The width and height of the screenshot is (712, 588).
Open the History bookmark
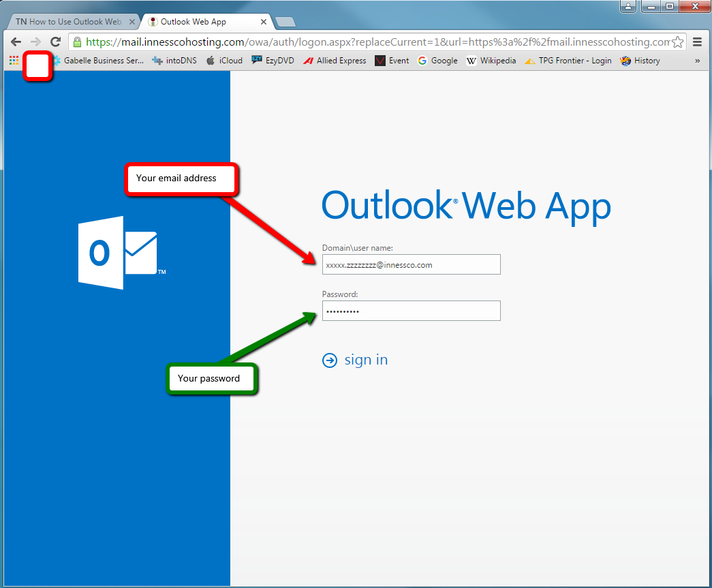click(x=640, y=61)
